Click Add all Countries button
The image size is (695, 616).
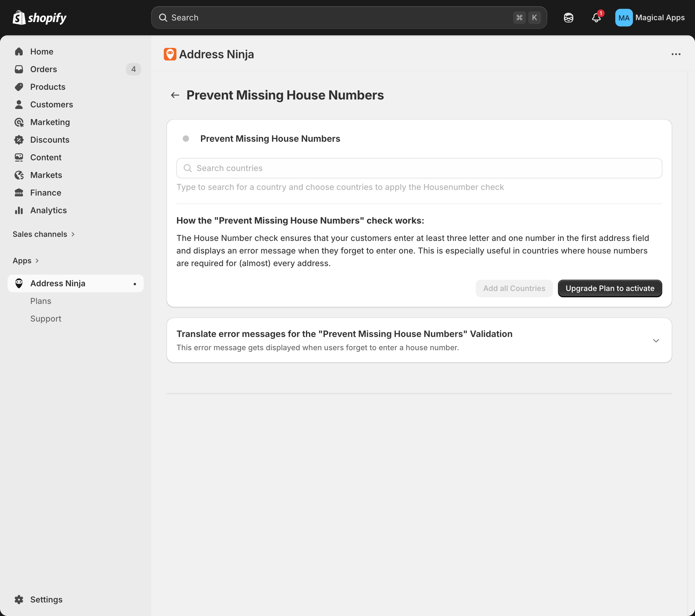pyautogui.click(x=514, y=288)
